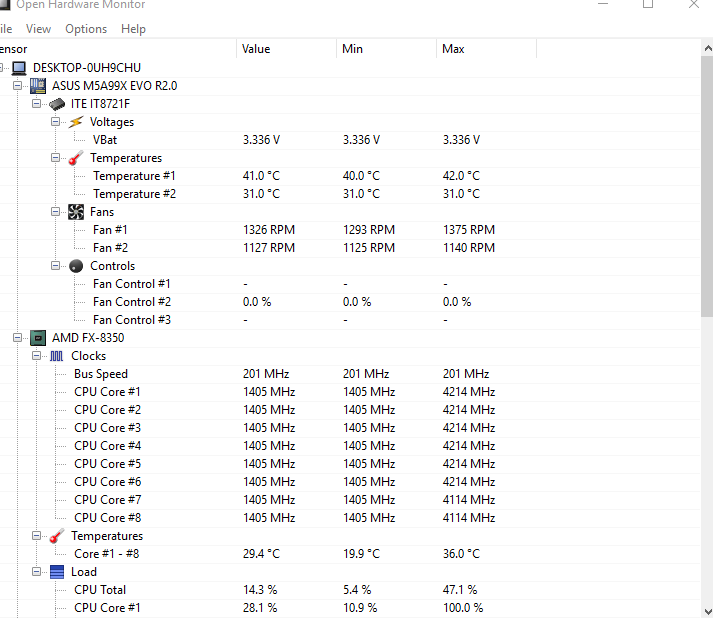Screen dimensions: 713x618
Task: Select the VBat sensor row
Action: click(x=350, y=140)
